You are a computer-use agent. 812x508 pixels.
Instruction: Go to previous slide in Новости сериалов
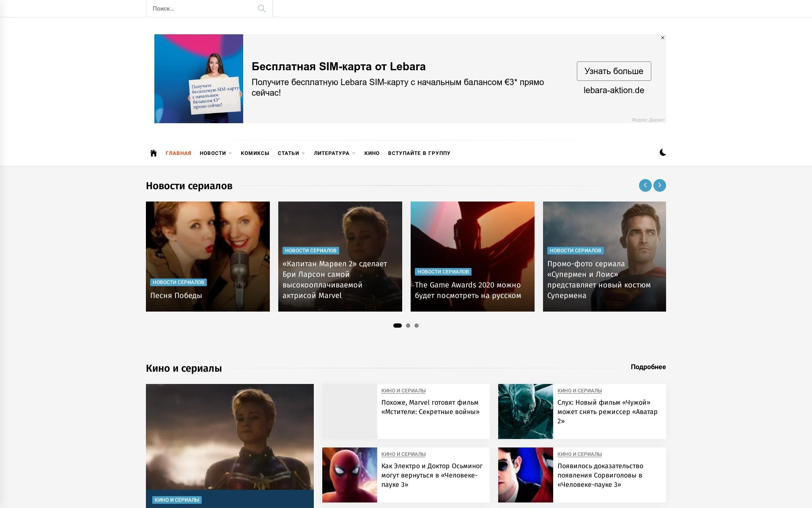pos(645,185)
